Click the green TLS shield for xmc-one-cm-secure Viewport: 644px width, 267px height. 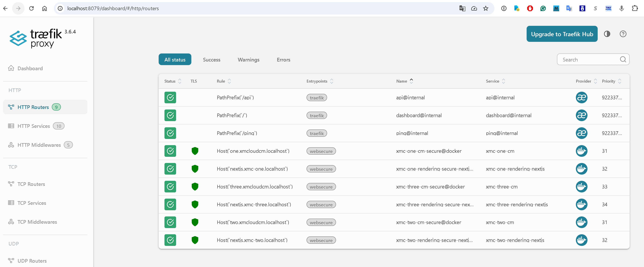click(195, 151)
